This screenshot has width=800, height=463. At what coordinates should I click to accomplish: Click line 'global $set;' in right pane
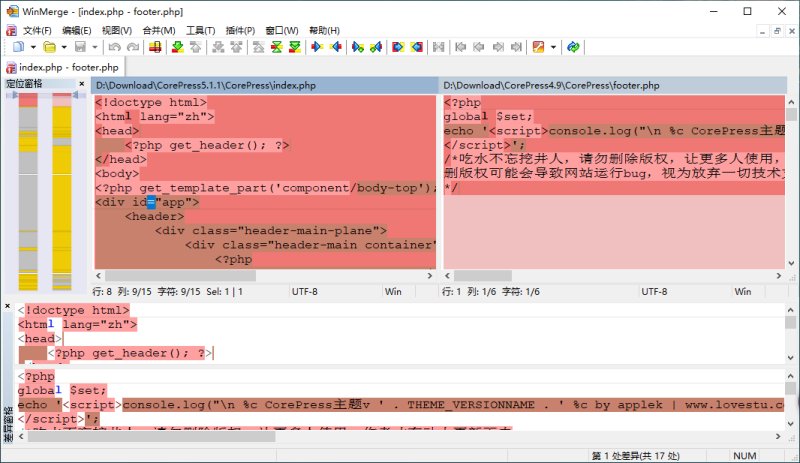point(488,116)
